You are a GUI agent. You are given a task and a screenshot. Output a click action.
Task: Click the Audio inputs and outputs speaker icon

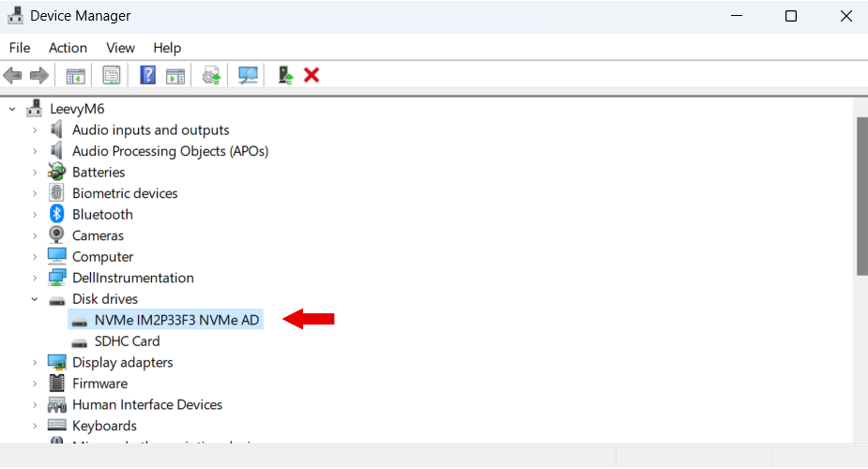56,129
